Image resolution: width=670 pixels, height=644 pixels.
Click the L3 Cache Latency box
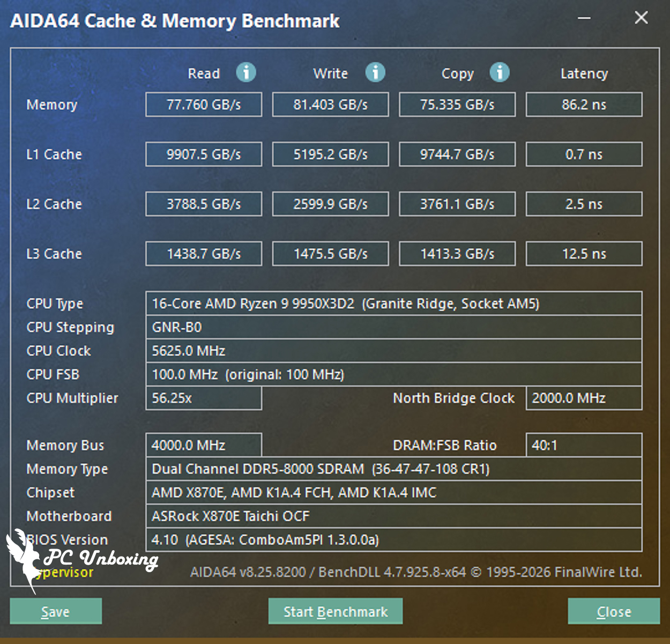pos(584,254)
